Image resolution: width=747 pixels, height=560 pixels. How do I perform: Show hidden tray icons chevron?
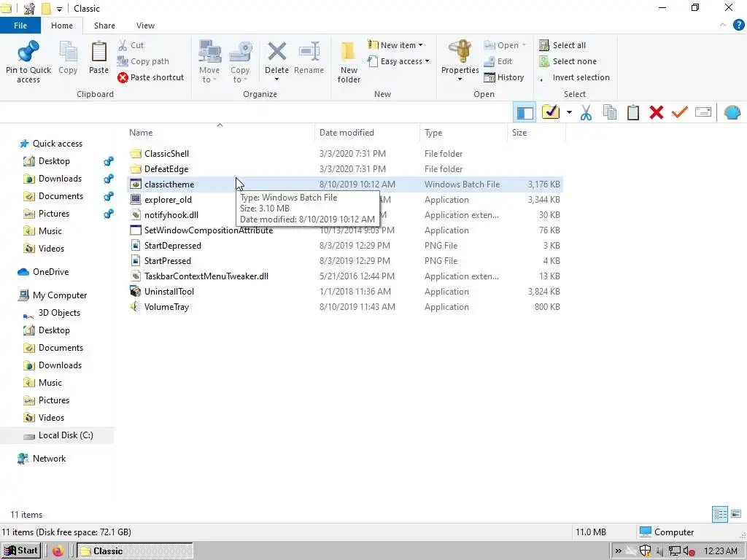tap(619, 551)
